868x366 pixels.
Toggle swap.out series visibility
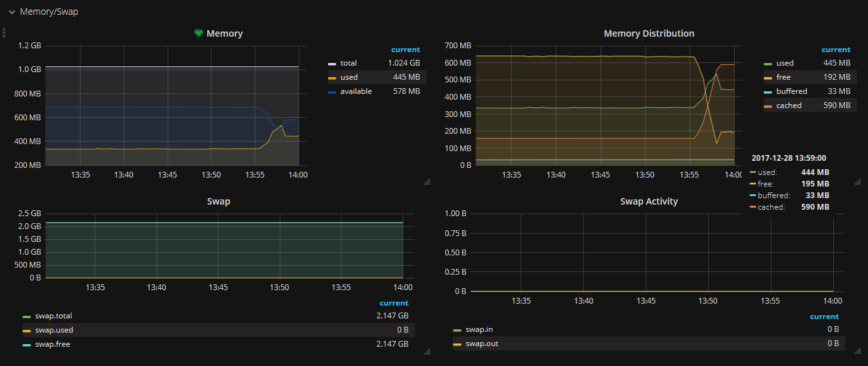click(x=481, y=343)
